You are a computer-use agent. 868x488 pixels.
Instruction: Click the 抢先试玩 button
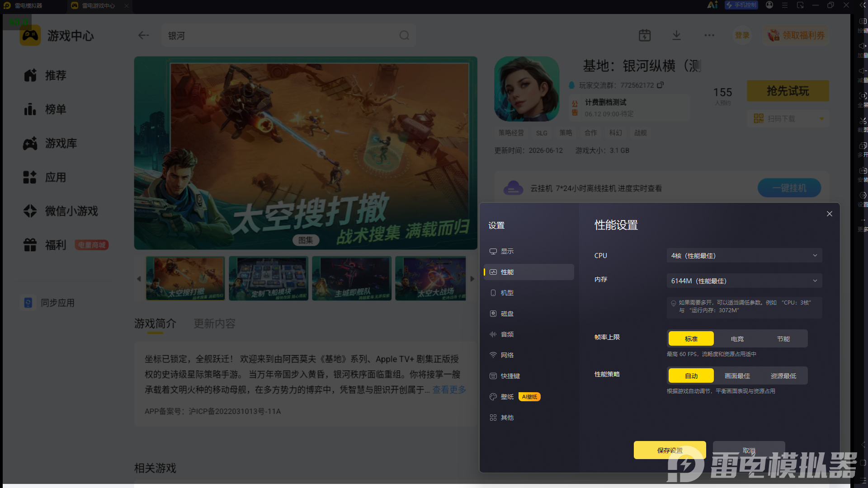788,91
